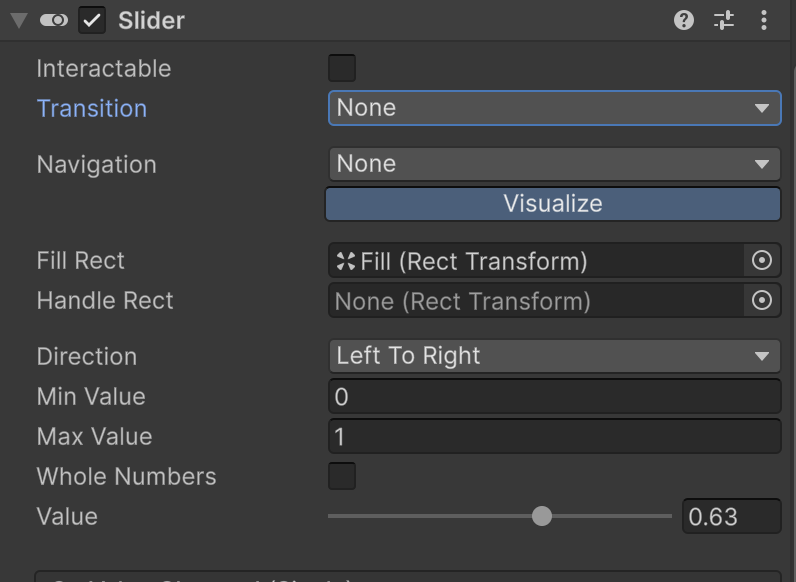Open the Transition dropdown
This screenshot has height=582, width=796.
point(554,108)
